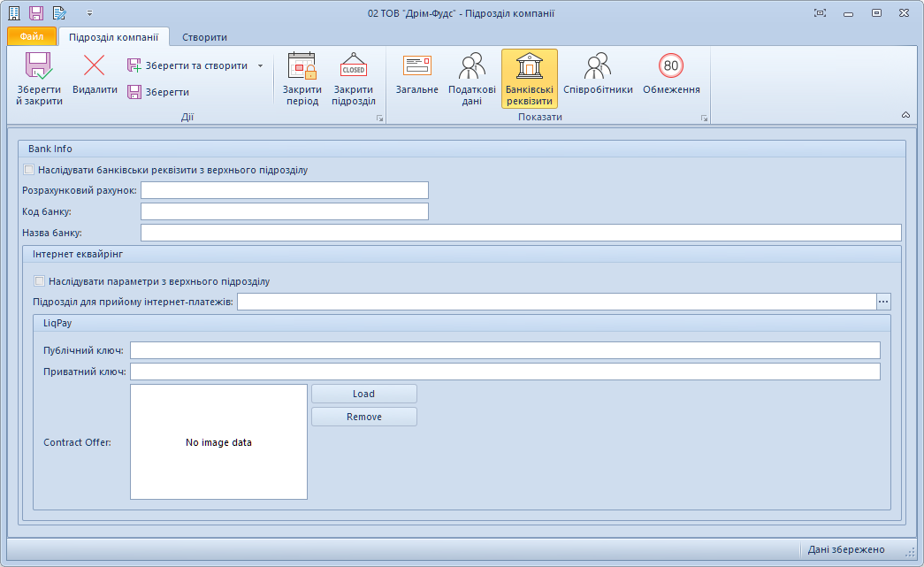Open the Співробітники employees section
Image resolution: width=924 pixels, height=567 pixels.
click(598, 68)
